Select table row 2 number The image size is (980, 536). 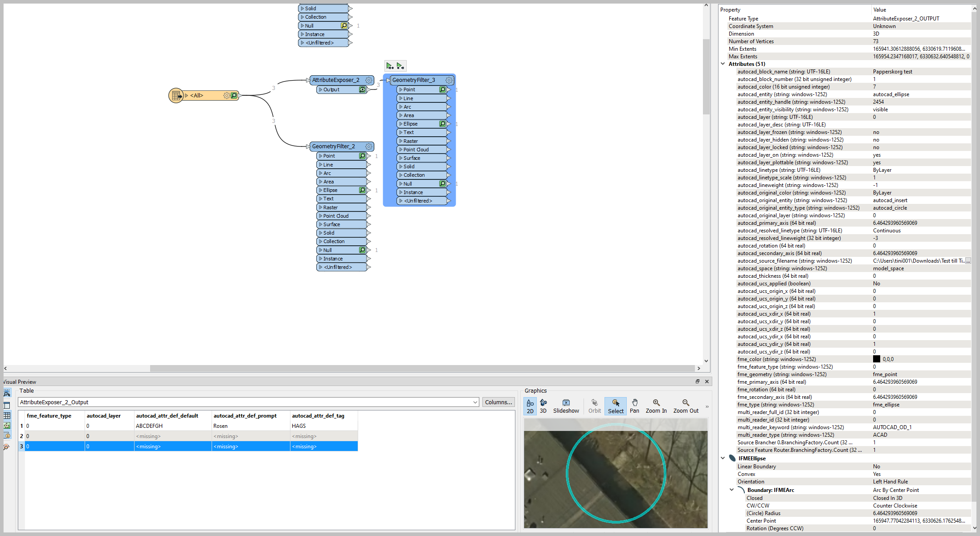click(21, 436)
